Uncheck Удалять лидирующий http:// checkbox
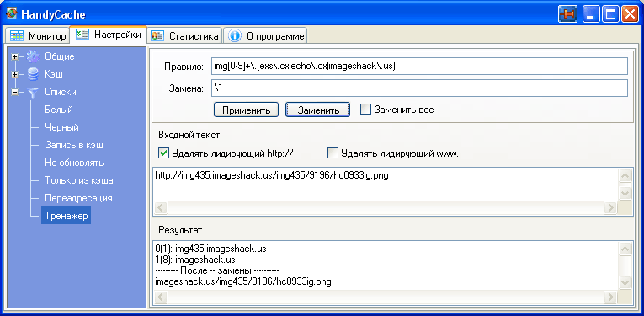The image size is (644, 316). pyautogui.click(x=163, y=153)
